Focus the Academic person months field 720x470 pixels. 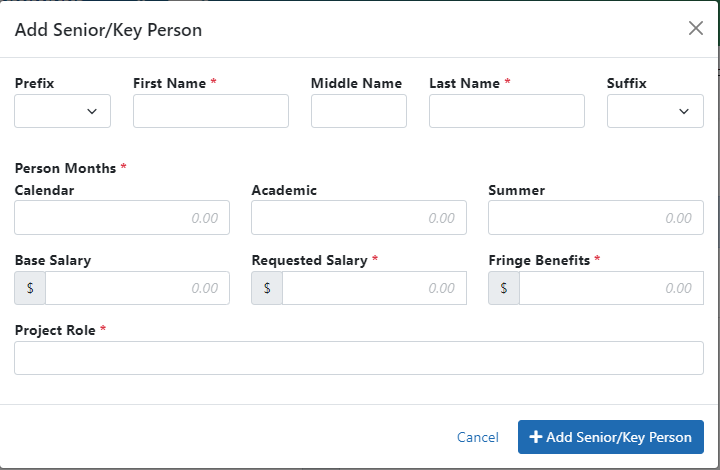tap(358, 218)
